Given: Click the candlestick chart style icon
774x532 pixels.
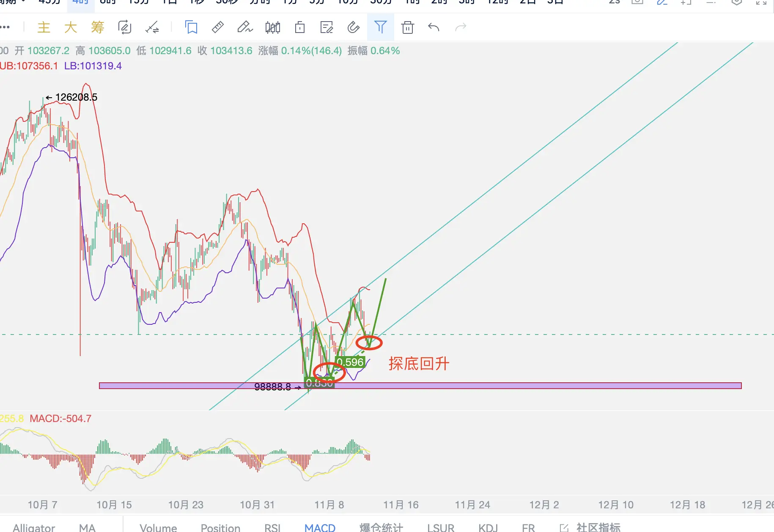Looking at the screenshot, I should click(273, 27).
